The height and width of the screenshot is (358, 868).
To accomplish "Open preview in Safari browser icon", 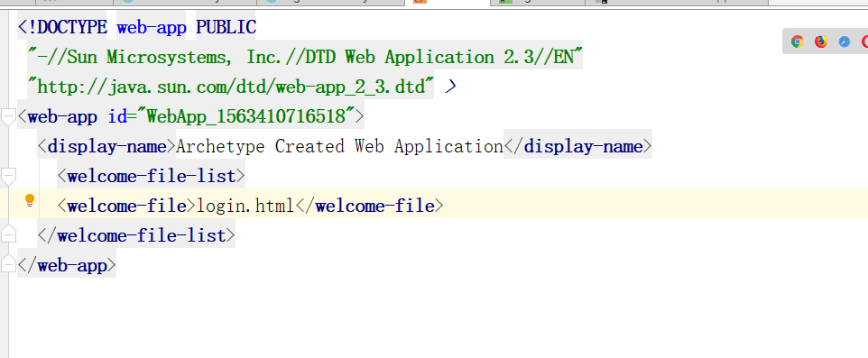I will 845,41.
